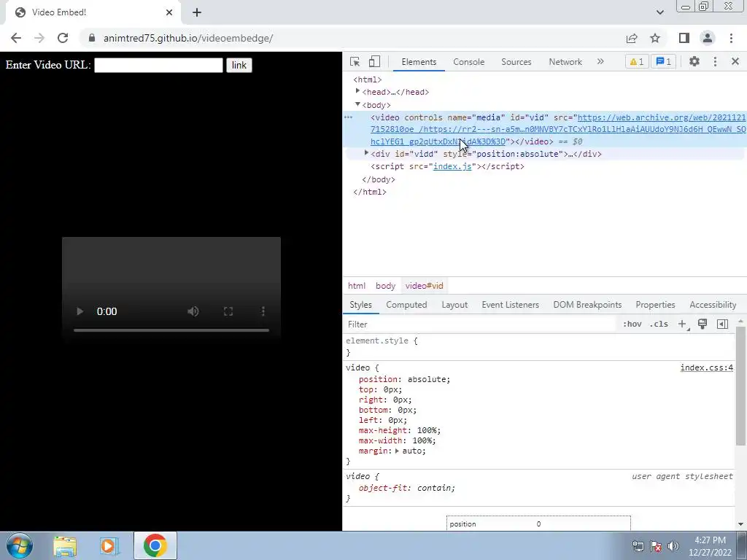Switch to the Network tab
This screenshot has height=560, width=747.
pos(565,62)
